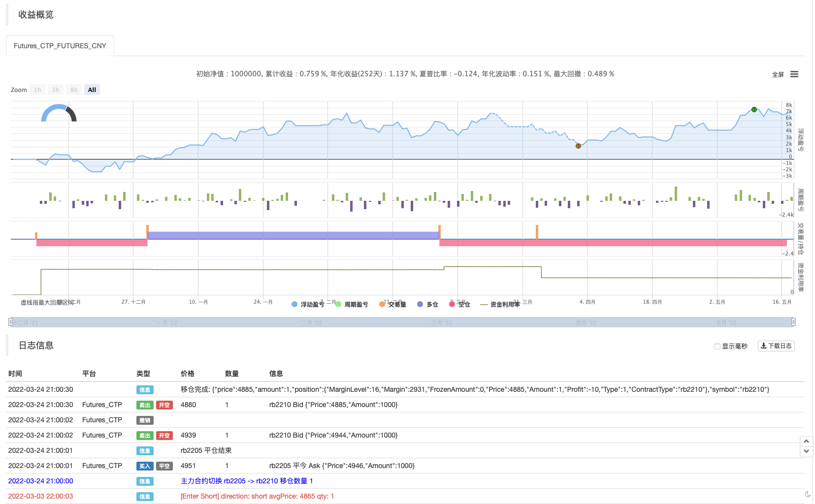Enable the 显示毫秒 checkbox
The width and height of the screenshot is (815, 504).
pos(717,346)
